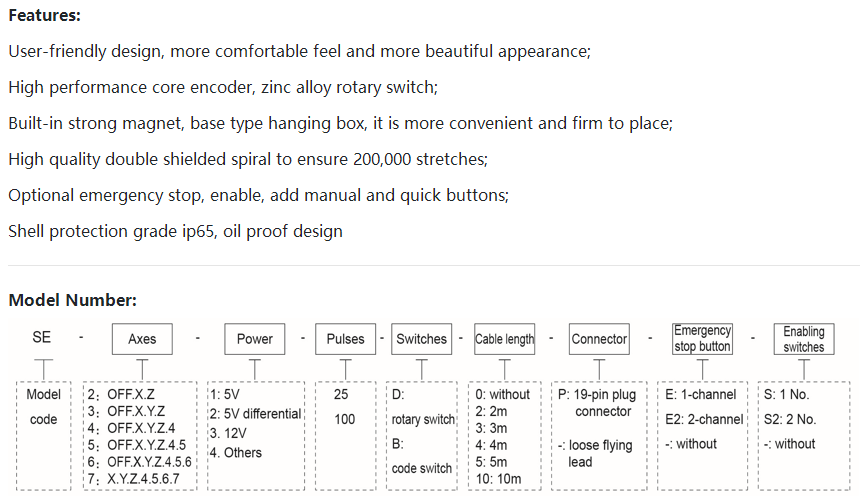Click the "Power" box in the model diagram
This screenshot has height=496, width=860.
(x=254, y=339)
